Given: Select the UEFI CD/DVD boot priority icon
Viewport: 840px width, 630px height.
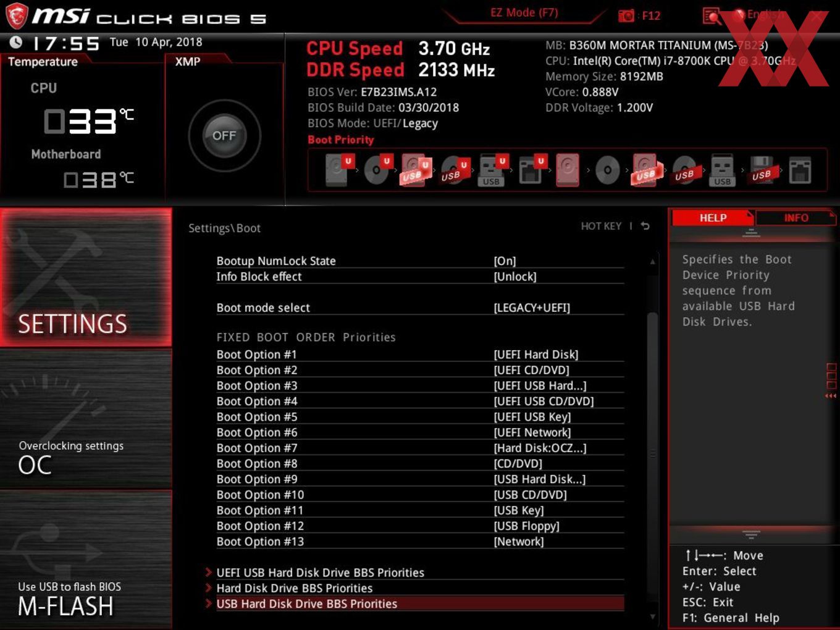Looking at the screenshot, I should (x=377, y=170).
